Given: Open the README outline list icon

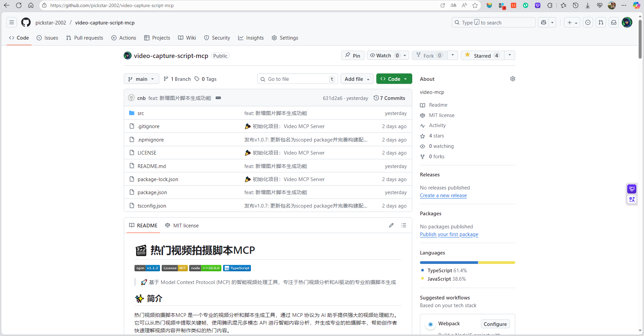Looking at the screenshot, I should pos(404,225).
